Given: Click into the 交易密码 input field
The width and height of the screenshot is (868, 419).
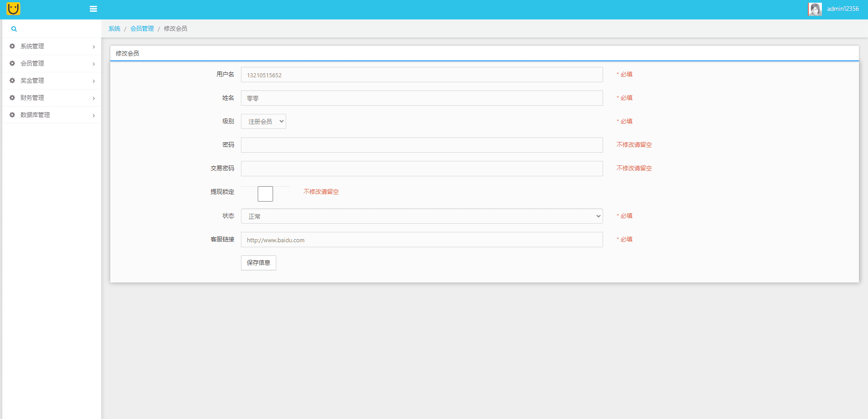Looking at the screenshot, I should 421,169.
